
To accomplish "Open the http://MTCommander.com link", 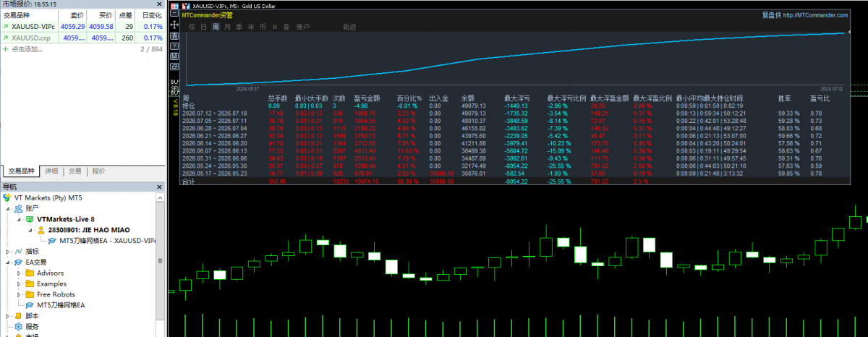I will [815, 14].
